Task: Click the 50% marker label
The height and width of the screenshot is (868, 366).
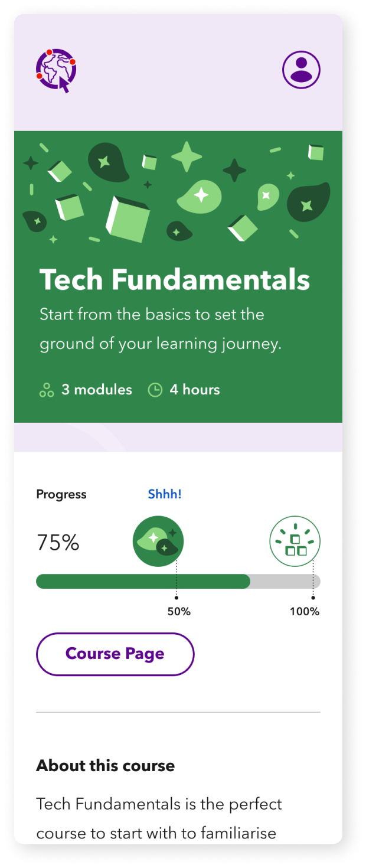Action: click(x=179, y=612)
